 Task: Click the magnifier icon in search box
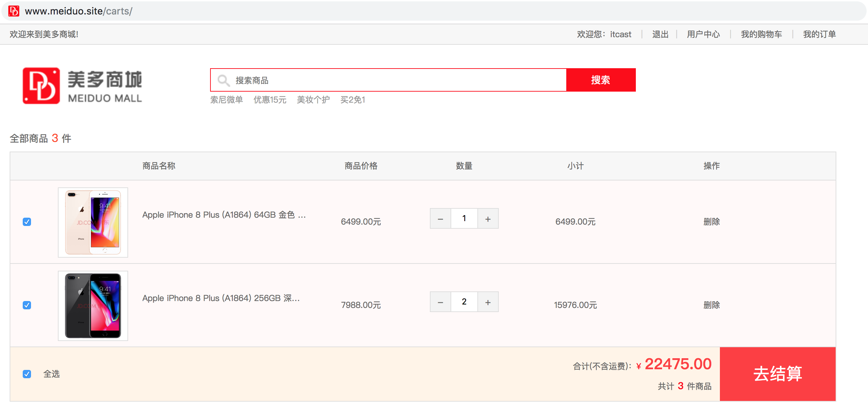224,80
